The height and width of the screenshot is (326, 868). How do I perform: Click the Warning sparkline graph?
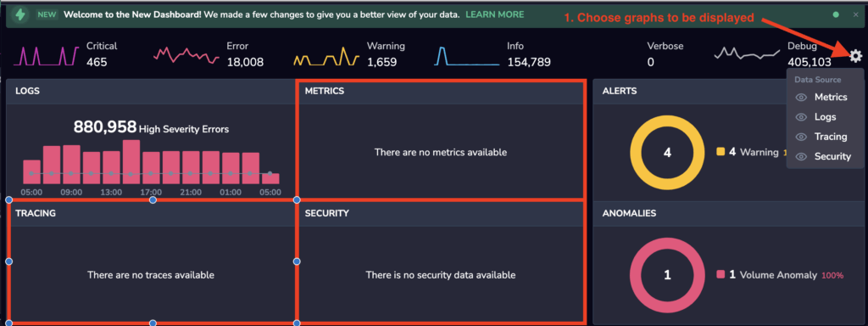[327, 56]
